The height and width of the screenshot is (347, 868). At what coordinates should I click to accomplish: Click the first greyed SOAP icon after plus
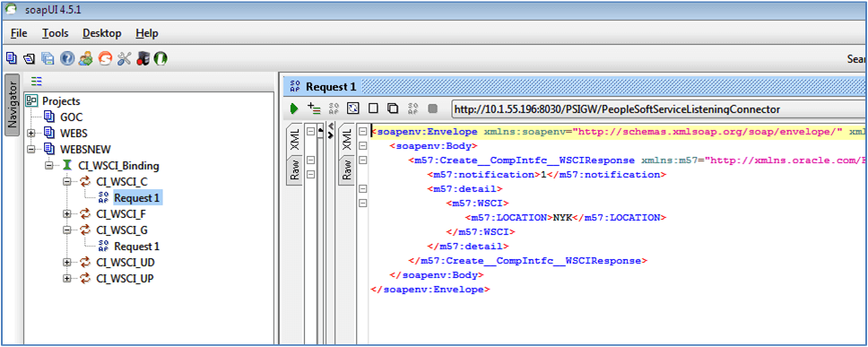(x=334, y=108)
